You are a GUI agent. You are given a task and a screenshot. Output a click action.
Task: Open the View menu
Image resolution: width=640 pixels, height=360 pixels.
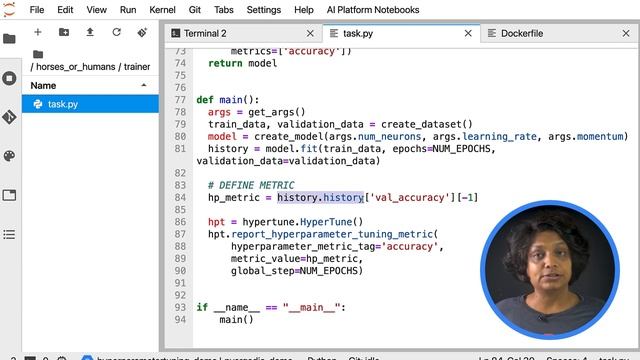96,10
